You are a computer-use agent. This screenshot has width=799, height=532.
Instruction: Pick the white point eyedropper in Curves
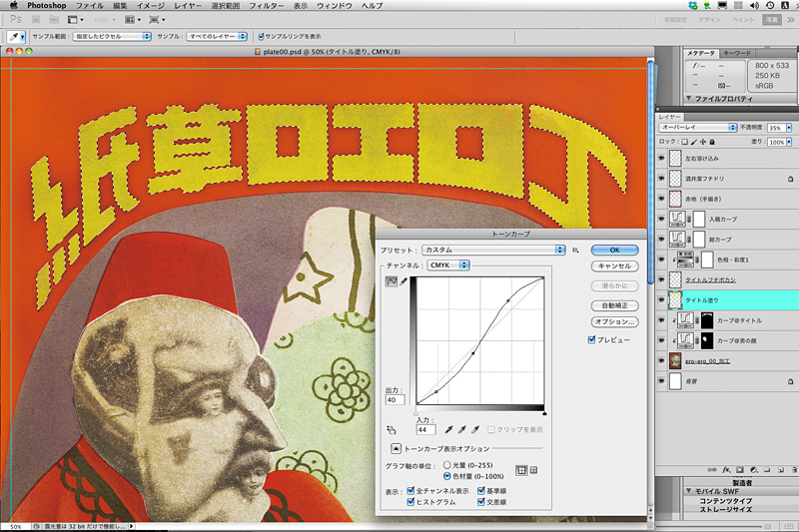pos(475,429)
